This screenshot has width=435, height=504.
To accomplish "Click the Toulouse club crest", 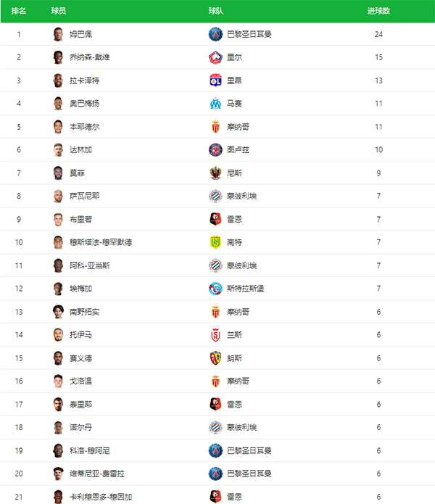I will click(215, 150).
